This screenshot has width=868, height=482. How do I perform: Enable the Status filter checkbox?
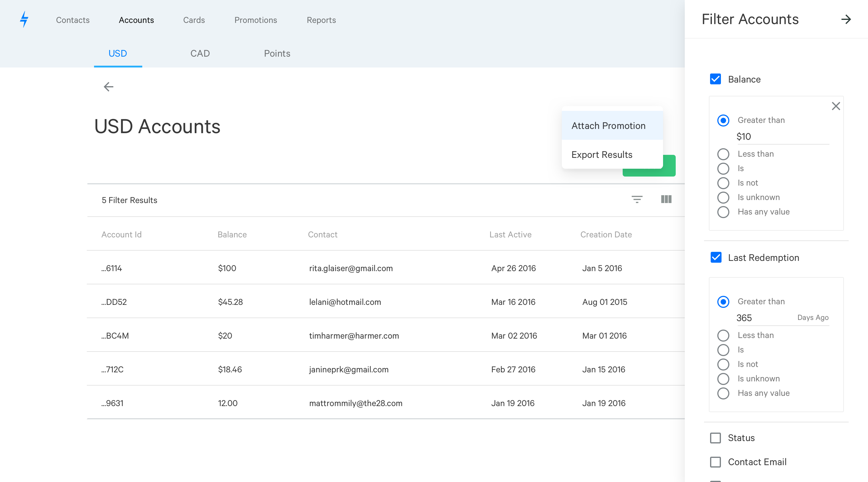point(715,438)
